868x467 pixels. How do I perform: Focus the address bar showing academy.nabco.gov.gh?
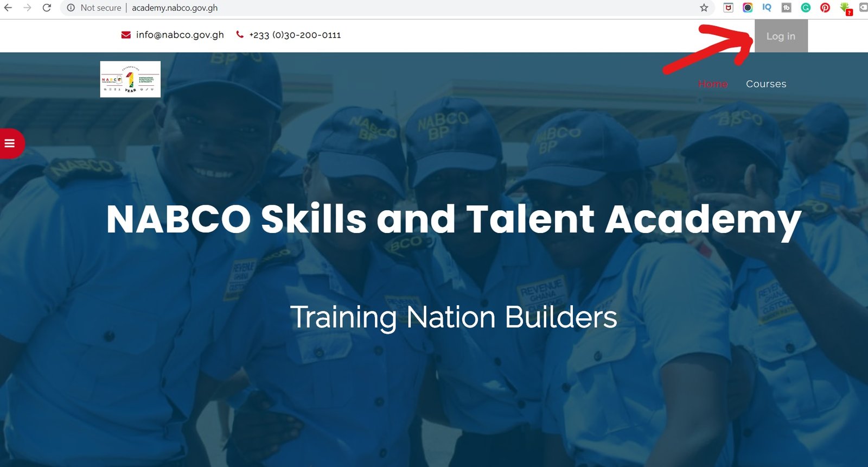click(x=380, y=8)
